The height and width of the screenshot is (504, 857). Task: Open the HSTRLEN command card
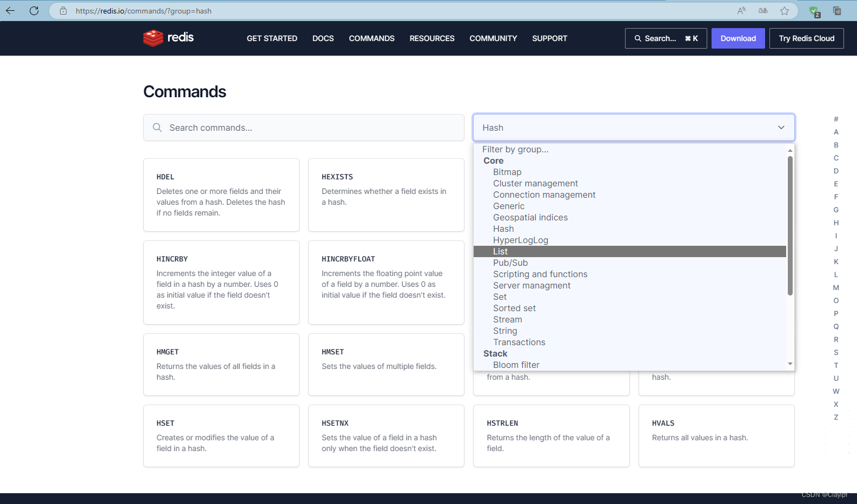click(552, 436)
